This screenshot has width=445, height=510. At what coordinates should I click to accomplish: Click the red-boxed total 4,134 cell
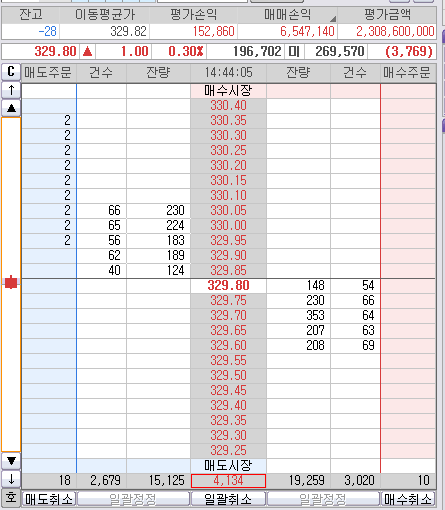228,481
